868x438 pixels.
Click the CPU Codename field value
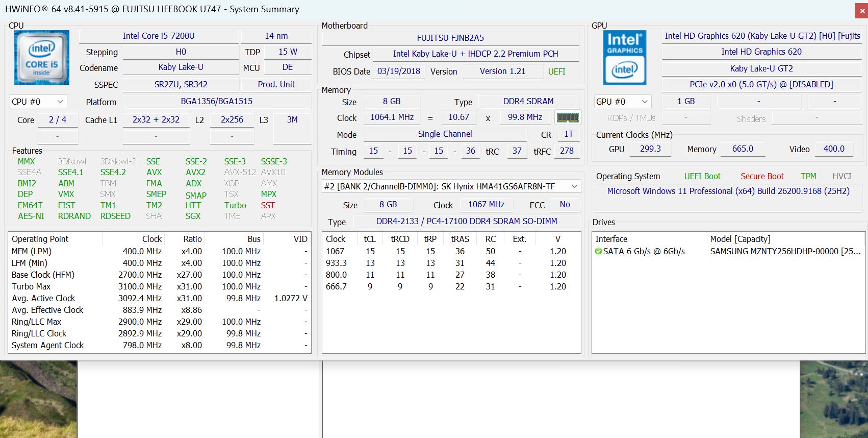(x=181, y=67)
